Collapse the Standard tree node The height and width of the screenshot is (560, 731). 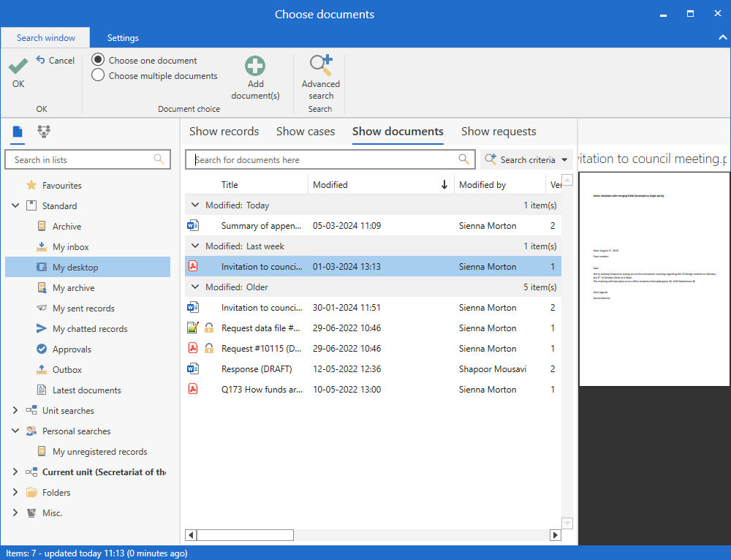15,206
